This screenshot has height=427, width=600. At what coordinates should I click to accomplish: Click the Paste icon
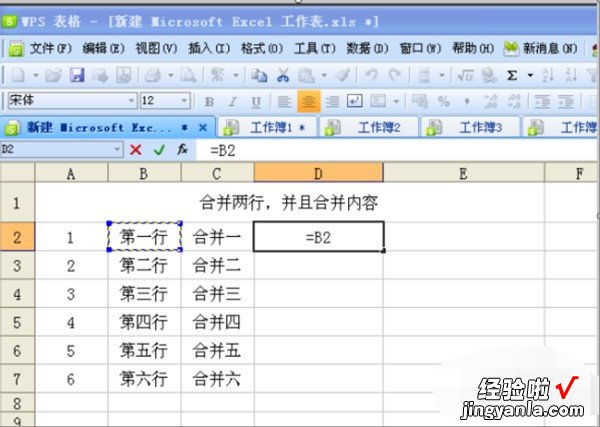point(307,75)
